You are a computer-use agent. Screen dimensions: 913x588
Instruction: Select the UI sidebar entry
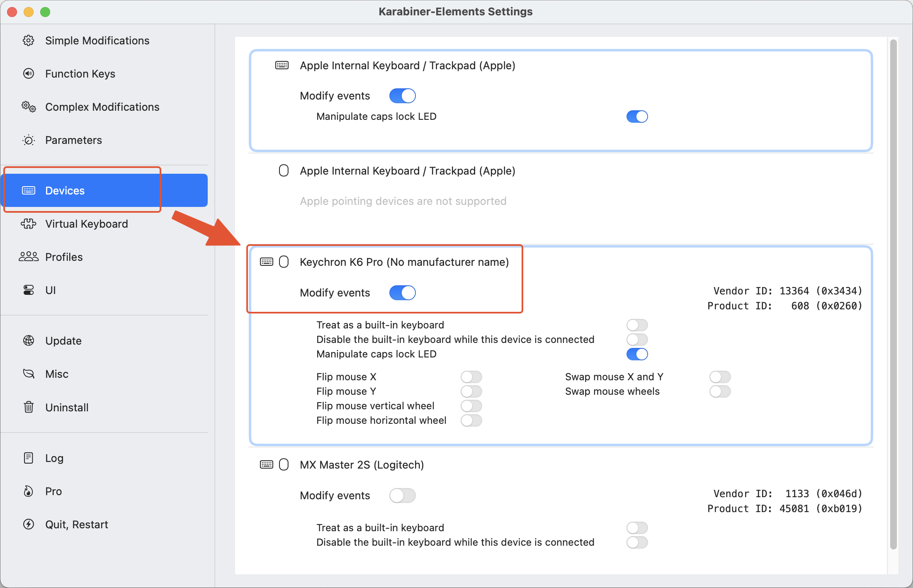(x=50, y=290)
